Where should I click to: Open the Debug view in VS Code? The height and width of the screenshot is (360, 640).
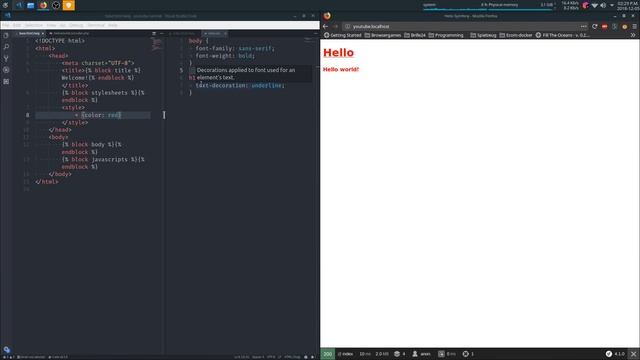6,70
